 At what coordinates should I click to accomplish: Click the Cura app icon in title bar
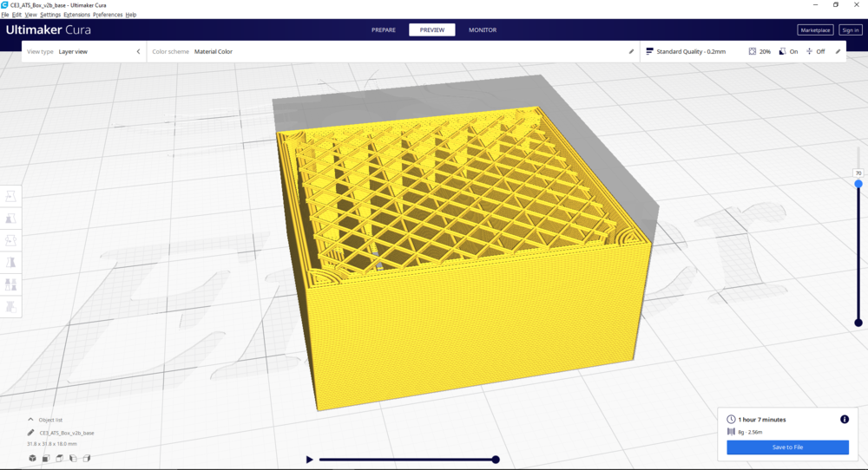(4, 5)
